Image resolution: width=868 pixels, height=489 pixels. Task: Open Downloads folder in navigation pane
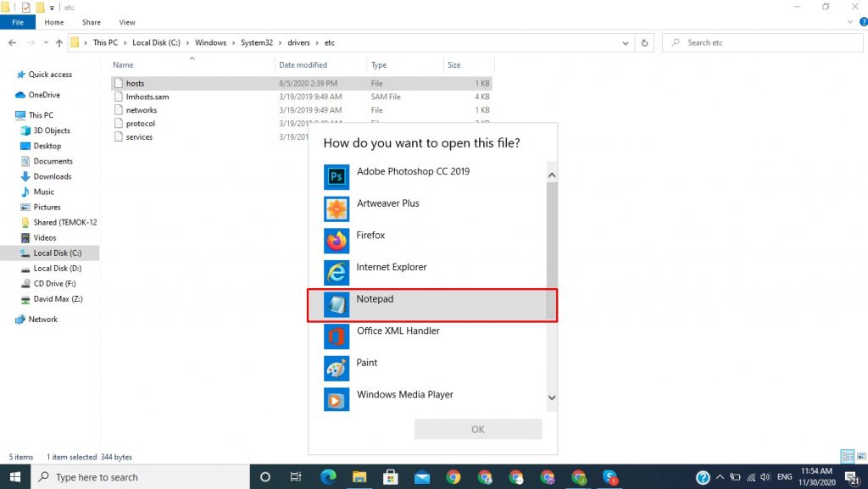click(x=52, y=176)
